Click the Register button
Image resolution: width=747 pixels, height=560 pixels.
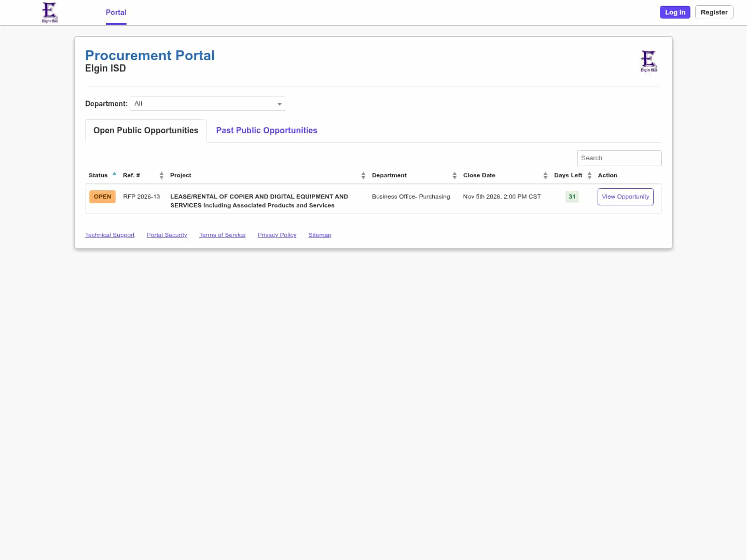[714, 12]
